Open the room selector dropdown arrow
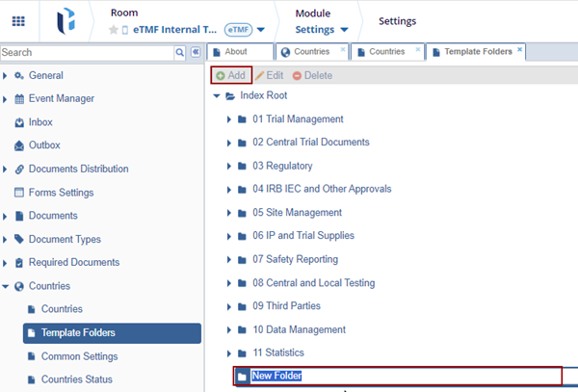The width and height of the screenshot is (578, 392). pos(261,30)
